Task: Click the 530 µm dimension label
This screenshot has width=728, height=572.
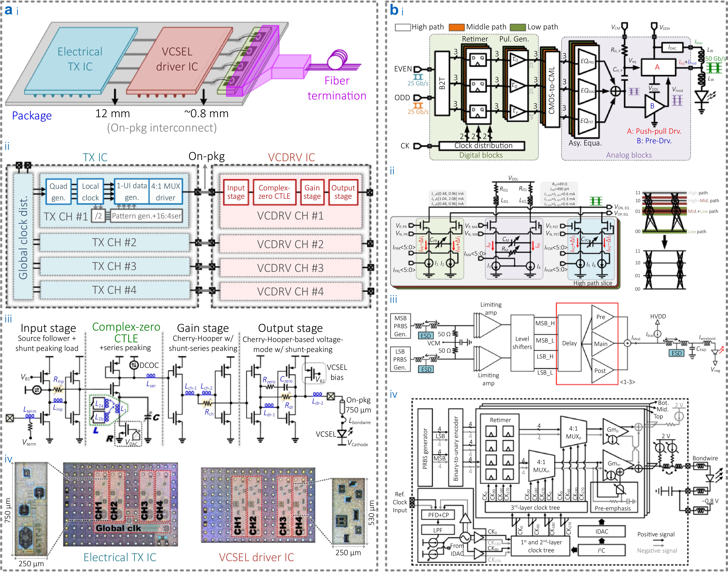Action: click(371, 513)
